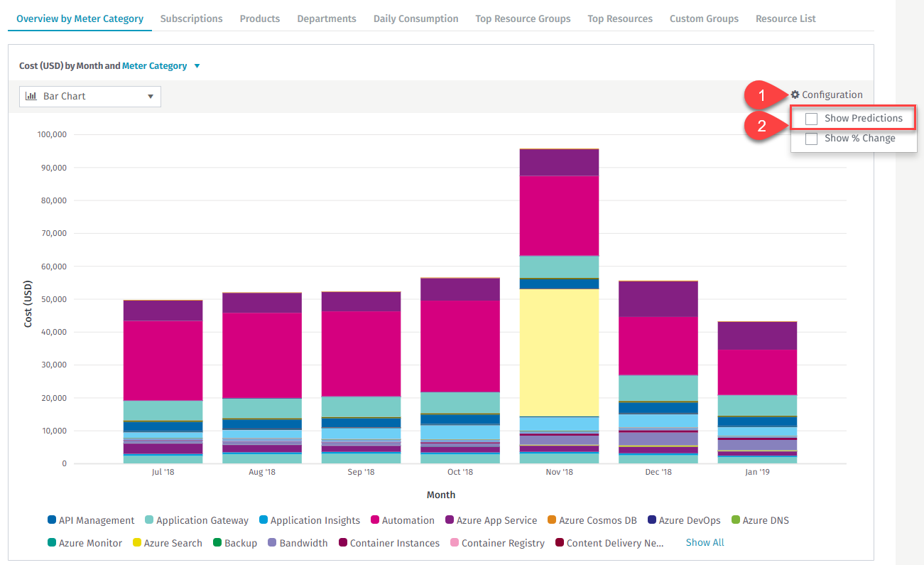Open the Meter Category grouping link
This screenshot has height=565, width=924.
coord(154,66)
